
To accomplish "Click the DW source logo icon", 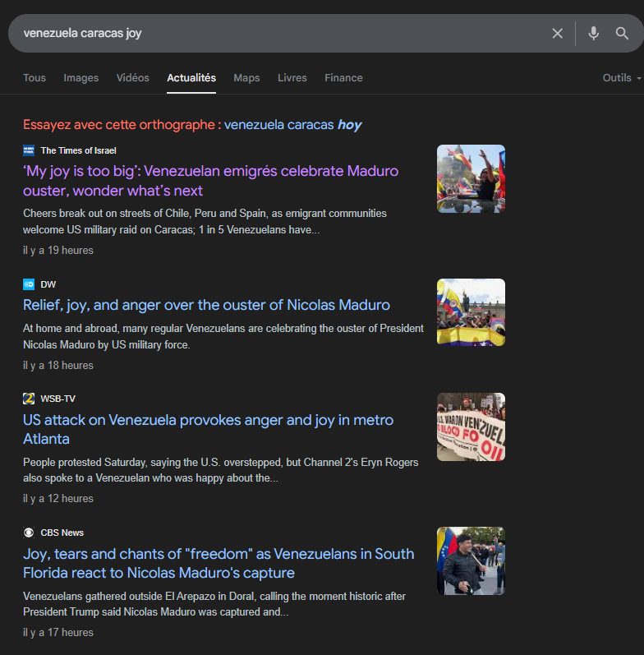I will pyautogui.click(x=29, y=284).
